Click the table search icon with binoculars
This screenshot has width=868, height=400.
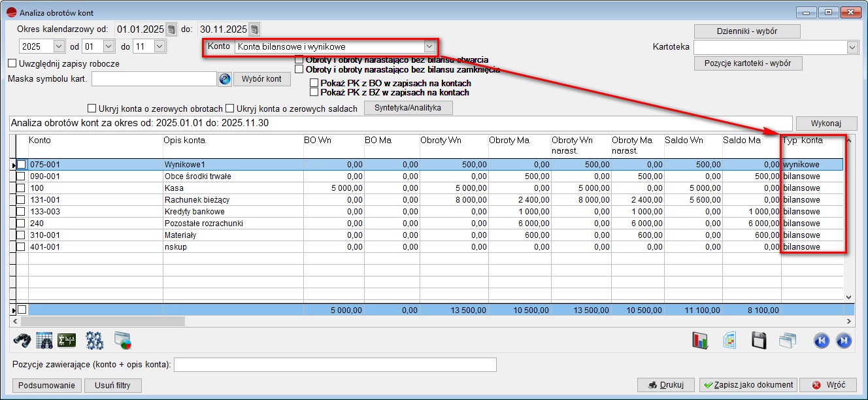point(44,340)
